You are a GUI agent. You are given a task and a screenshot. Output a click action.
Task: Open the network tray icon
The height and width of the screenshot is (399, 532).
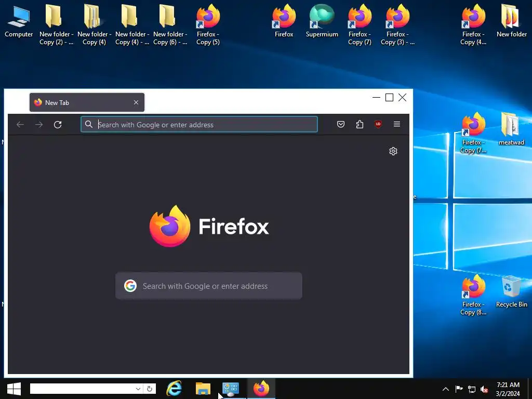tap(472, 389)
